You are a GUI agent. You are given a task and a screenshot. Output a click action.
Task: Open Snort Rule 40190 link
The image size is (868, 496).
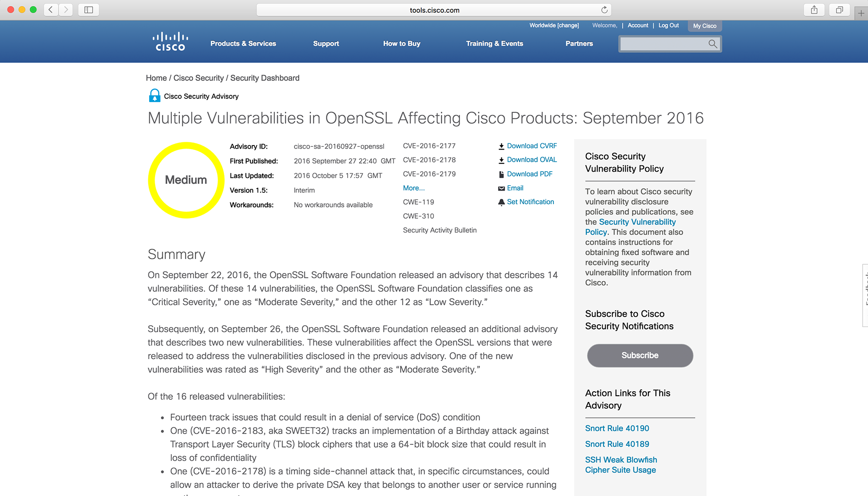[617, 428]
